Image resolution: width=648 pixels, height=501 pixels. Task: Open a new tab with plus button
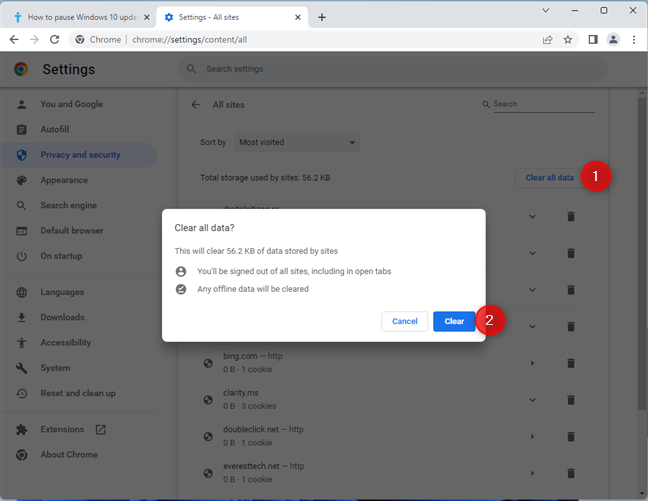click(322, 17)
